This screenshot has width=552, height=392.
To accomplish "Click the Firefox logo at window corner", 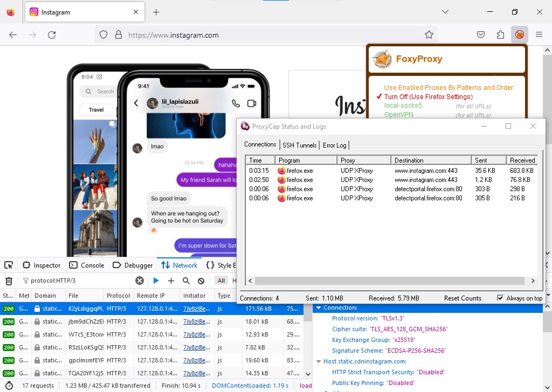I will (11, 12).
